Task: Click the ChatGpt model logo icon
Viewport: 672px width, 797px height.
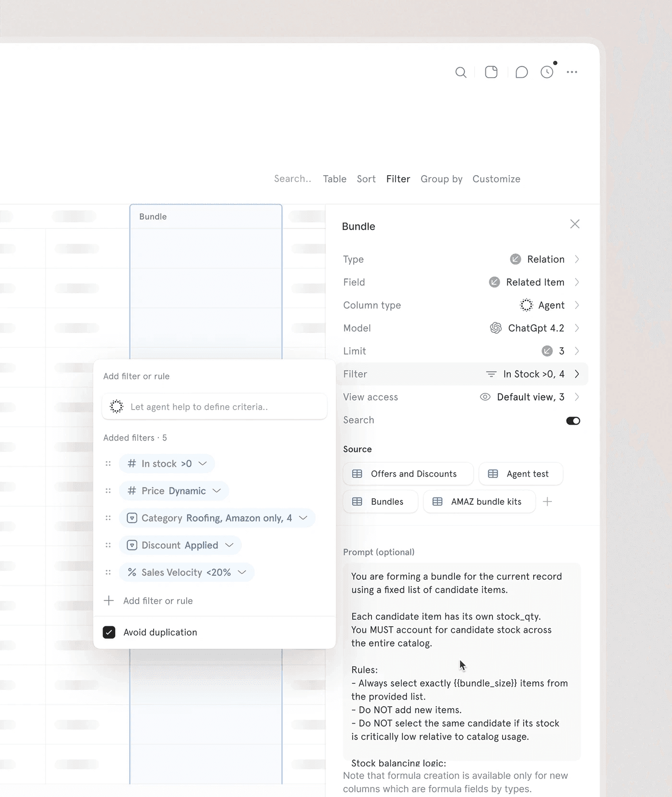Action: [495, 328]
